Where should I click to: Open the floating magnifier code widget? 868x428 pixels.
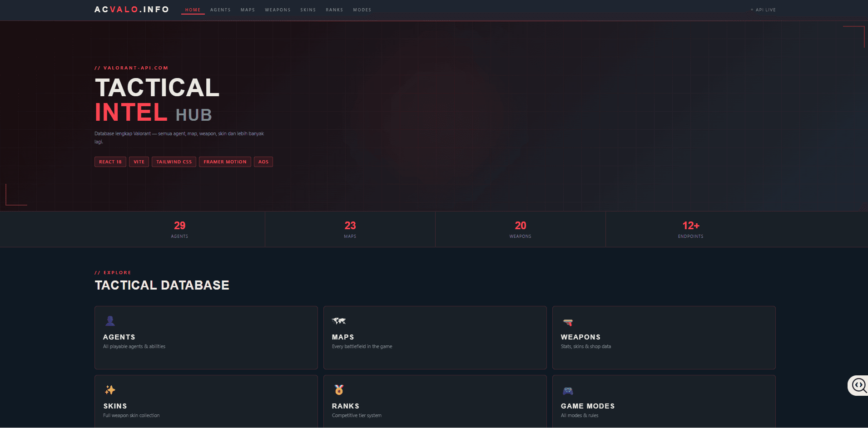[x=858, y=385]
